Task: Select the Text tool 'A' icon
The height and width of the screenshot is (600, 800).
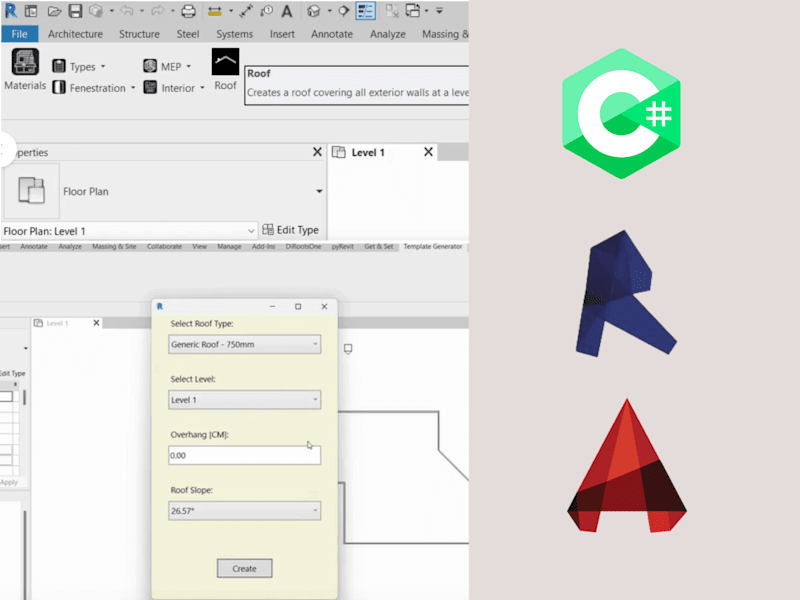Action: click(287, 11)
